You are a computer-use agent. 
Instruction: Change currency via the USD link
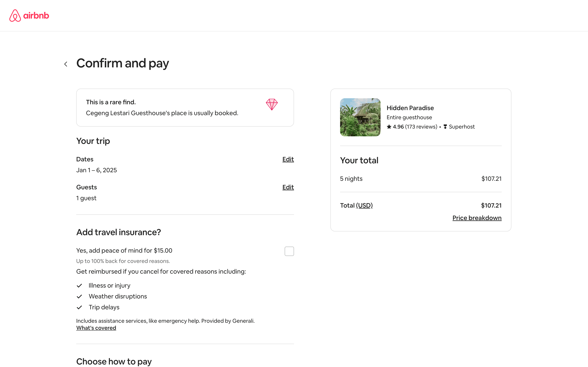point(364,205)
